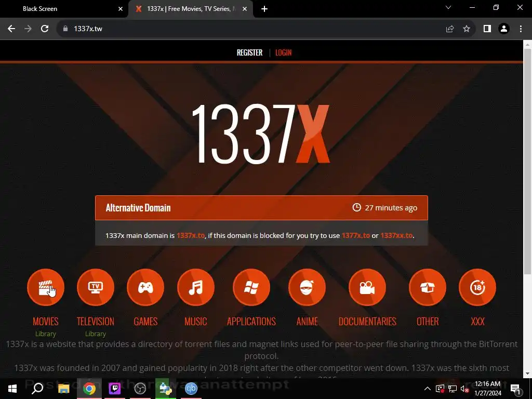
Task: Open the Television Library link
Action: [x=96, y=334]
